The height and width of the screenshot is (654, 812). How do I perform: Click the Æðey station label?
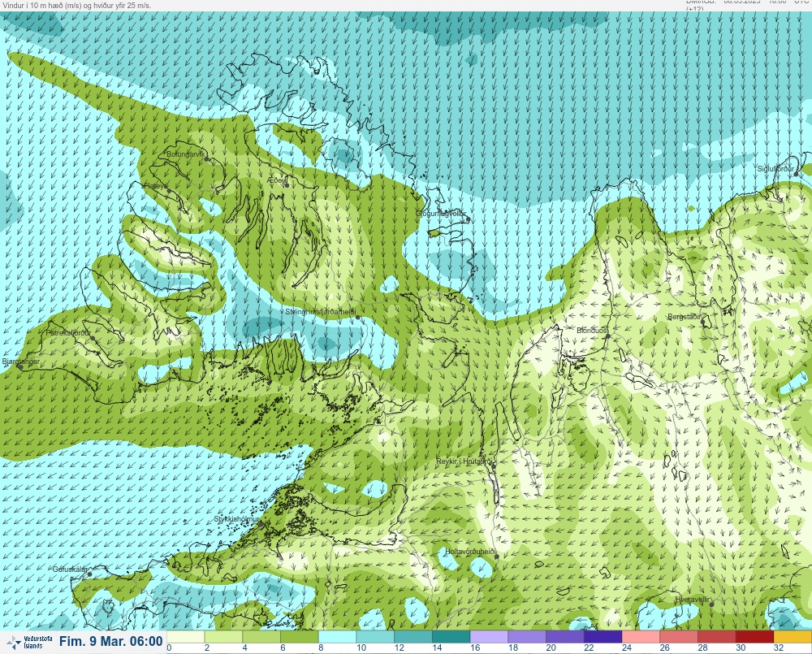pyautogui.click(x=277, y=180)
